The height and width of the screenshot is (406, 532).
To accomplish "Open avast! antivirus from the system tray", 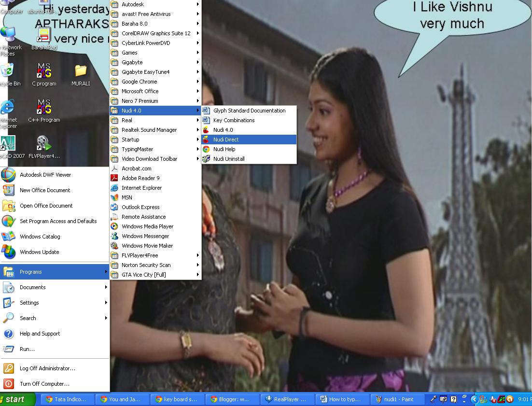I will pyautogui.click(x=509, y=400).
